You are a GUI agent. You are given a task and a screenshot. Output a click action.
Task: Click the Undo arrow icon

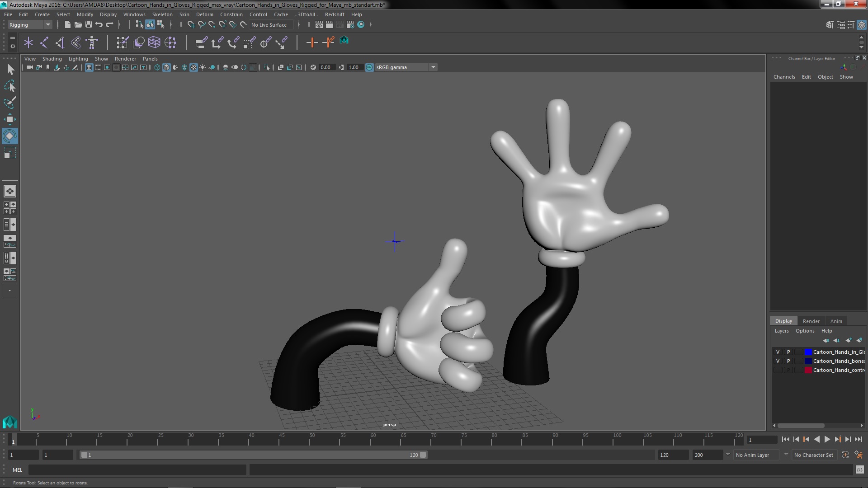[99, 25]
